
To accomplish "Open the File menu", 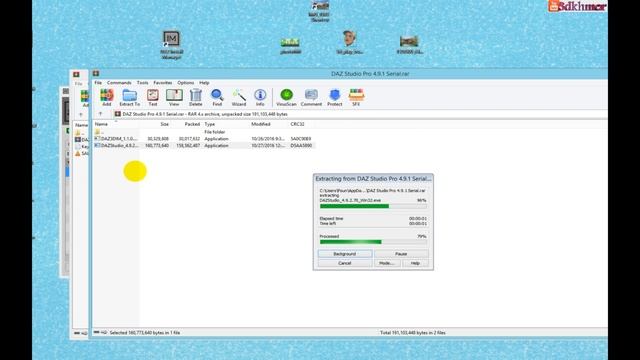I will pos(98,83).
